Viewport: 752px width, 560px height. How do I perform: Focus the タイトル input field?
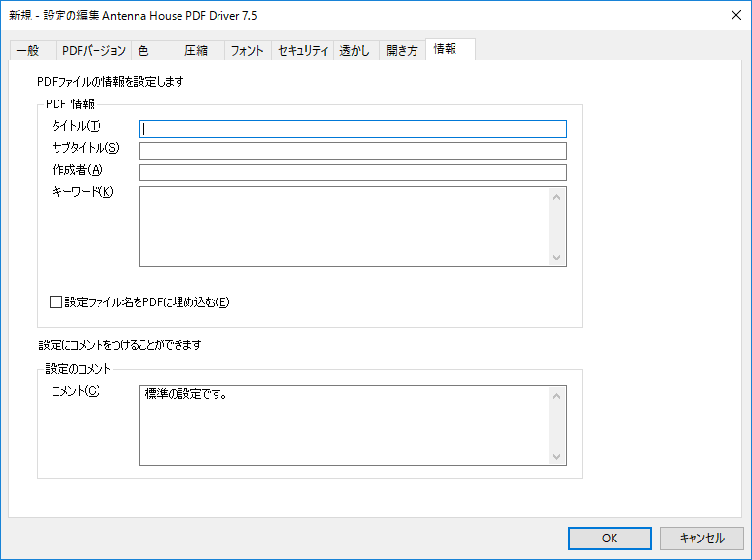(x=353, y=129)
